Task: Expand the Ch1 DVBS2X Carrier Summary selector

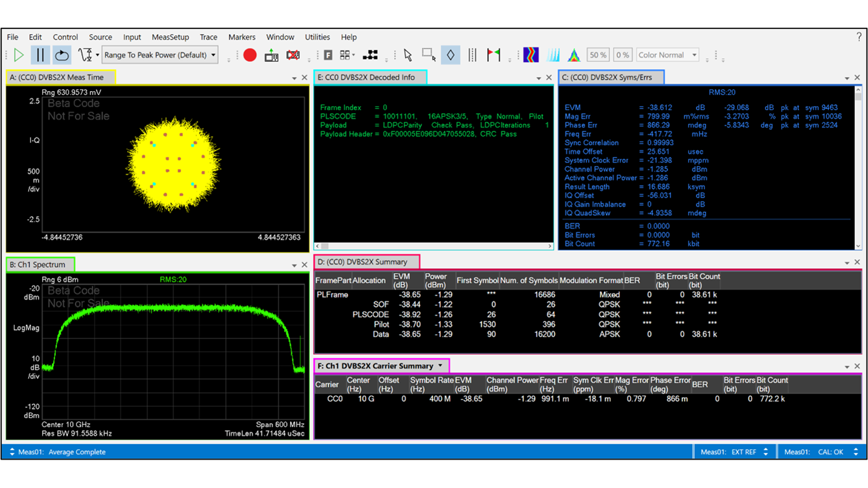Action: [439, 365]
